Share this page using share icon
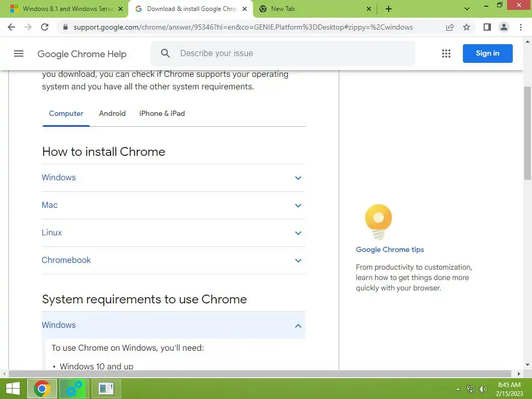 click(x=450, y=27)
